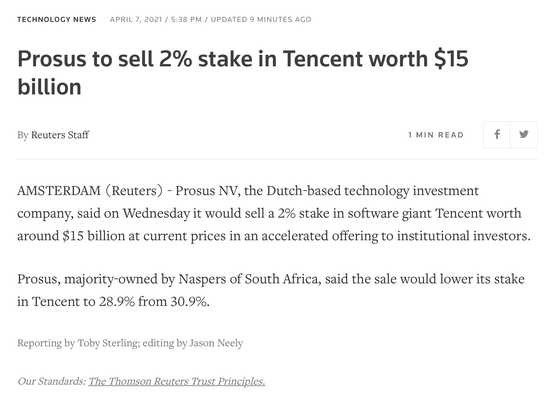Image resolution: width=550 pixels, height=399 pixels.
Task: Click the '5:38 PM' timestamp
Action: coord(186,20)
